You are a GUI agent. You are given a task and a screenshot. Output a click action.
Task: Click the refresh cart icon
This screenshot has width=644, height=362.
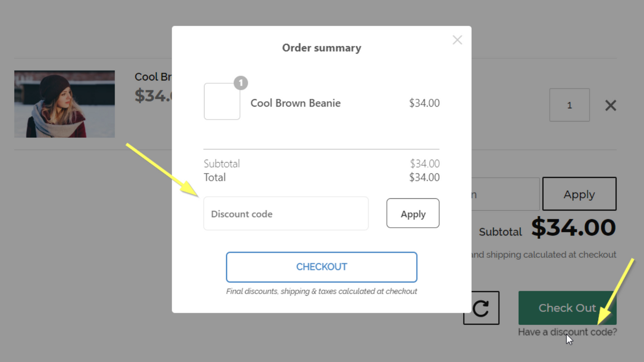pyautogui.click(x=480, y=308)
